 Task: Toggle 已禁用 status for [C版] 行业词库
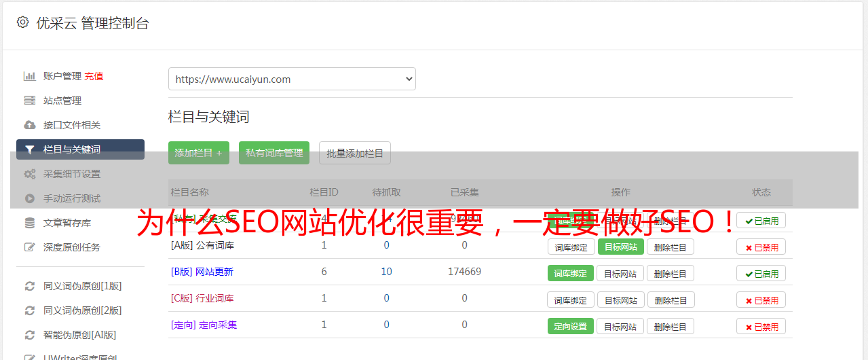761,300
